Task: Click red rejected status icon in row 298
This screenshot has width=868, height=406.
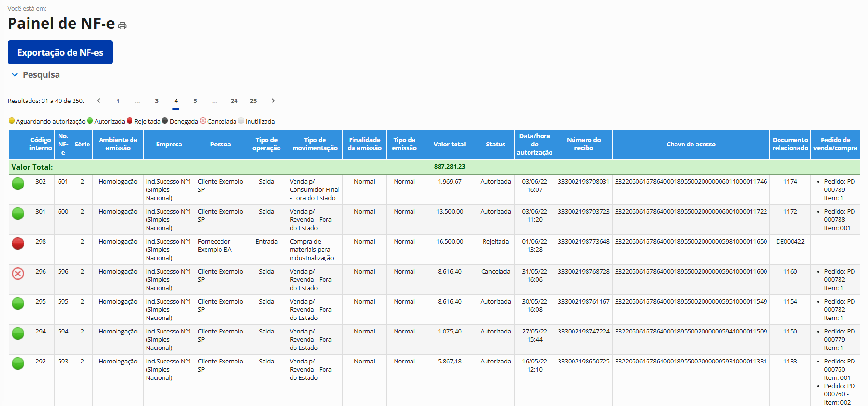Action: click(18, 244)
